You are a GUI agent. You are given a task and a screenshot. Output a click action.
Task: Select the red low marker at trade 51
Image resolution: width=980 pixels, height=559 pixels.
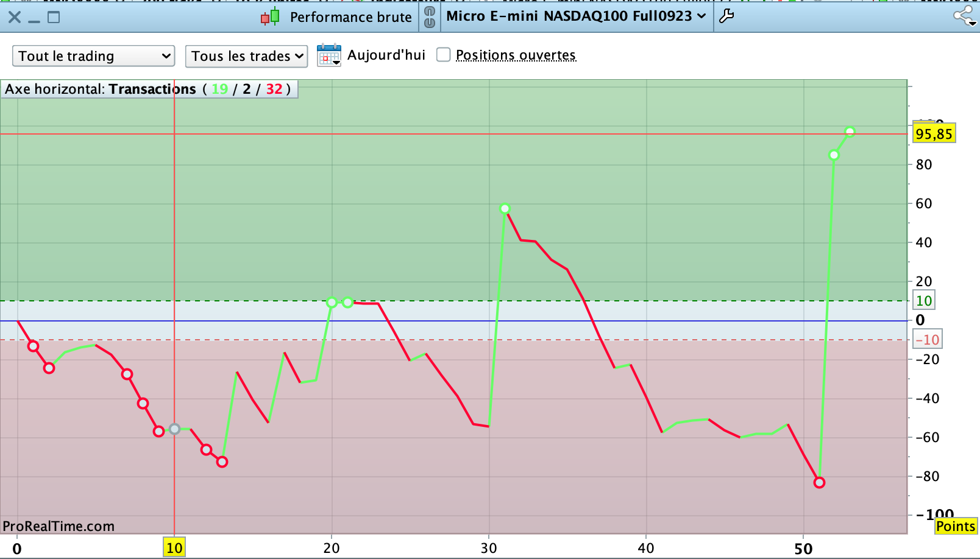click(x=820, y=483)
